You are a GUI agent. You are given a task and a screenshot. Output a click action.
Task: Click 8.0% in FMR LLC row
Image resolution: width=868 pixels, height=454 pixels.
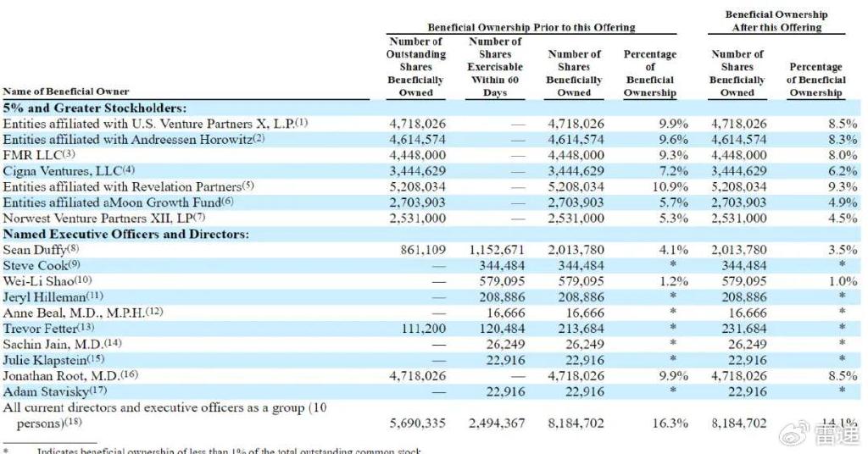pyautogui.click(x=843, y=155)
